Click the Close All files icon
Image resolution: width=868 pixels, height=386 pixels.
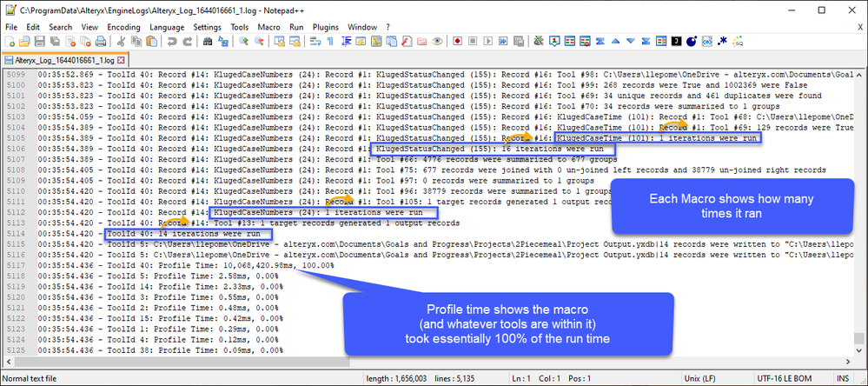click(x=85, y=41)
